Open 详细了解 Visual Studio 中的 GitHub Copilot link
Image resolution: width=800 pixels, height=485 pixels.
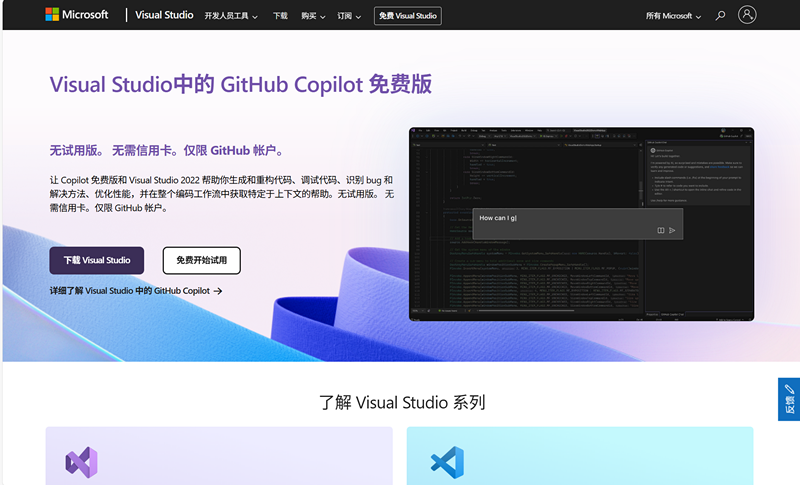point(136,291)
